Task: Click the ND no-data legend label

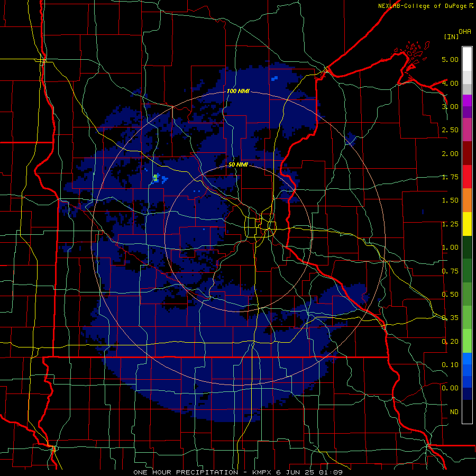Action: (454, 412)
